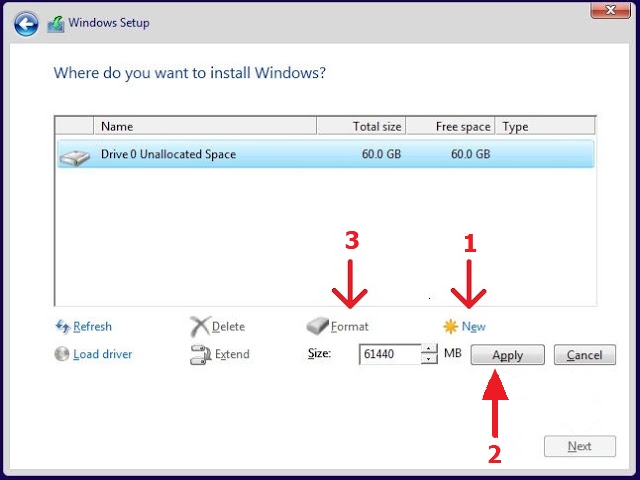Viewport: 640px width, 480px height.
Task: Sort by the Total size column header
Action: point(361,126)
